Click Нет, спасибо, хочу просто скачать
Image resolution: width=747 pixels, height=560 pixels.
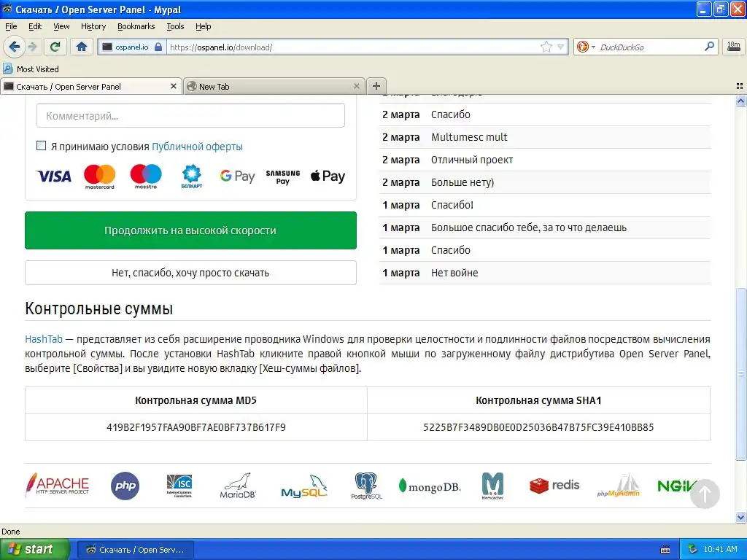(190, 273)
